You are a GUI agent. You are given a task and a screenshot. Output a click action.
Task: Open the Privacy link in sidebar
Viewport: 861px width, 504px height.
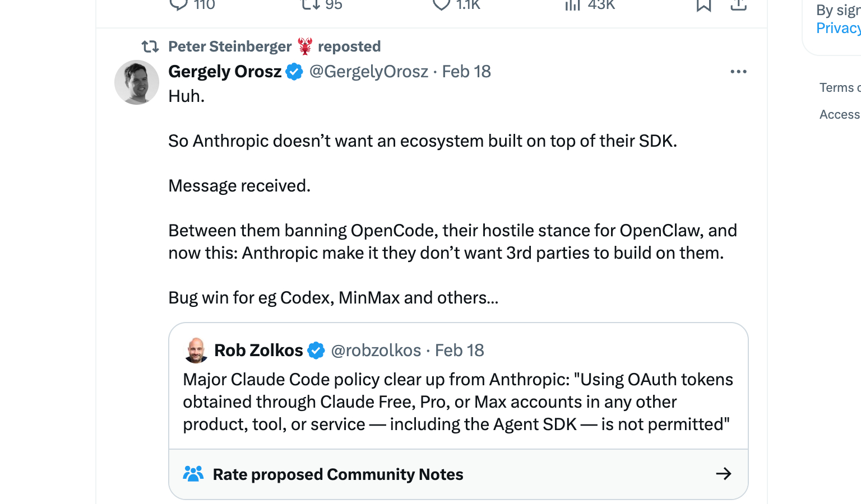(x=837, y=28)
